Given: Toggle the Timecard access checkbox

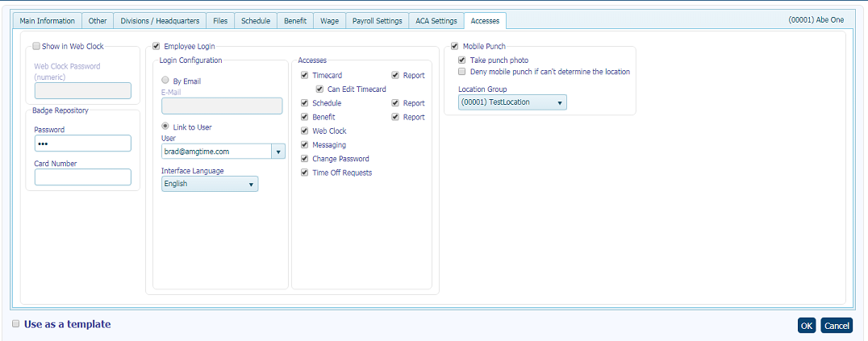Looking at the screenshot, I should pyautogui.click(x=304, y=75).
